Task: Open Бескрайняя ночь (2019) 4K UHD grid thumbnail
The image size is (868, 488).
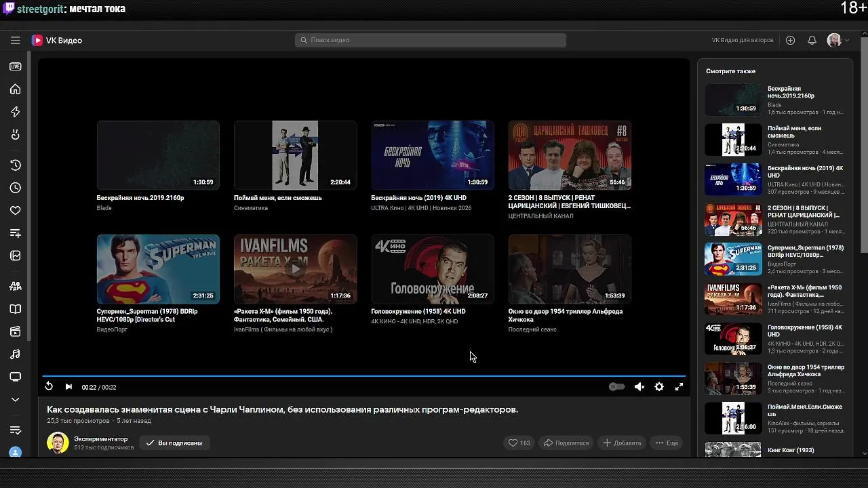Action: point(433,155)
